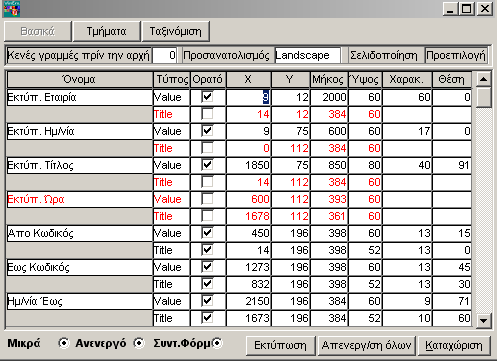This screenshot has width=497, height=361.
Task: Click the highlighted X cell of Εκτύπ. Εταιρία
Action: 248,97
